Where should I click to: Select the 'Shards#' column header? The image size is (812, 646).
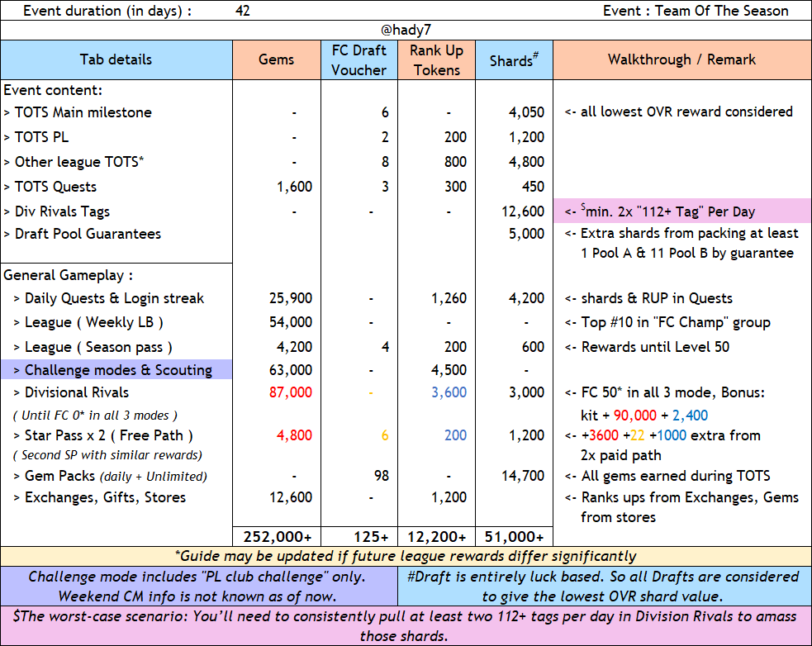[x=514, y=59]
